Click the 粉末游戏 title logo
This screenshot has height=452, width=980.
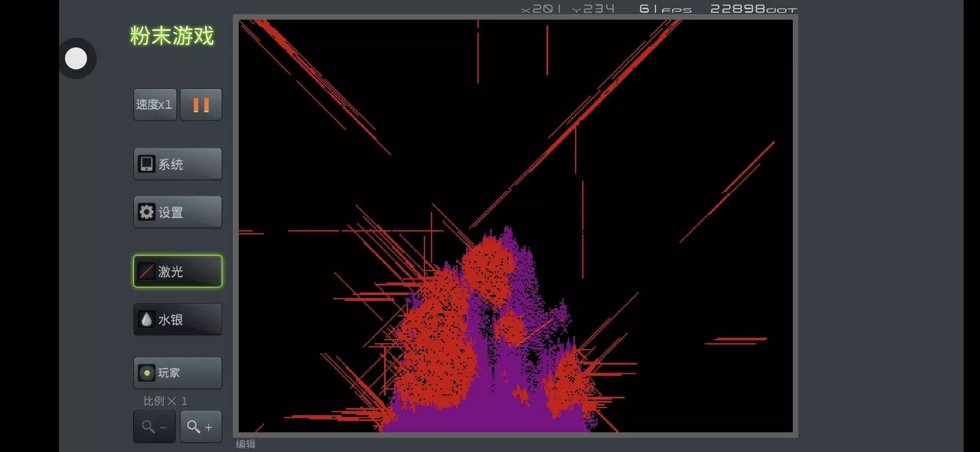click(172, 36)
